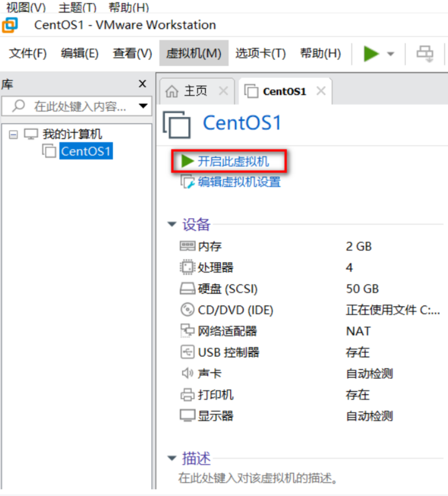448x496 pixels.
Task: Close the 主页 tab
Action: click(223, 91)
